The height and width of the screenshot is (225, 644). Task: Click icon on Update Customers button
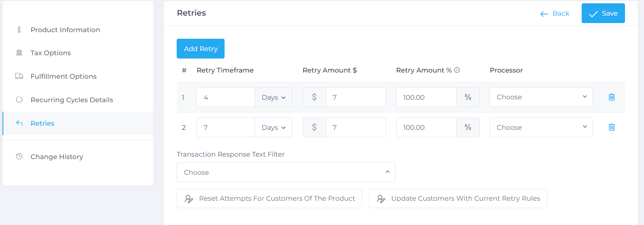(381, 199)
